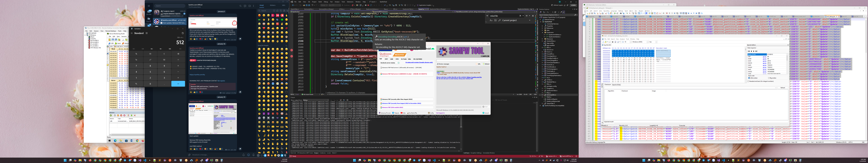868x163 pixels.
Task: Open the Extensions menu in Visual Studio
Action: tap(350, 2)
